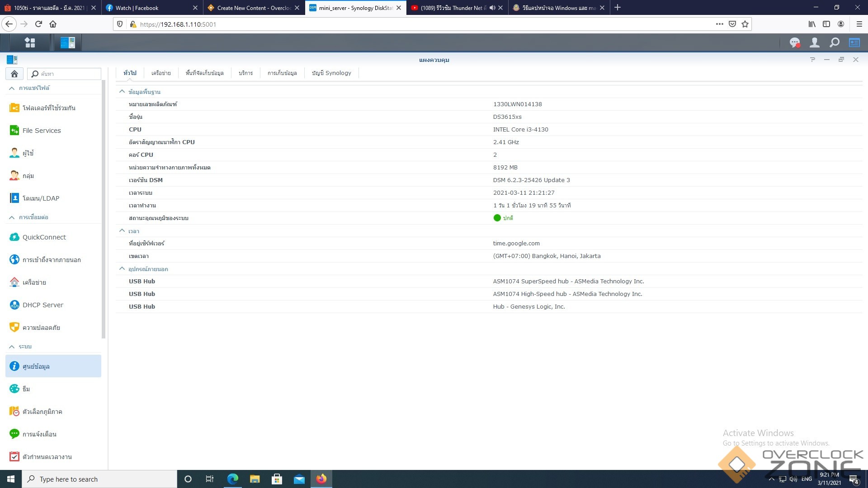Collapse the การเชื่อมต่อ sidebar group
The height and width of the screenshot is (488, 868).
coord(12,217)
